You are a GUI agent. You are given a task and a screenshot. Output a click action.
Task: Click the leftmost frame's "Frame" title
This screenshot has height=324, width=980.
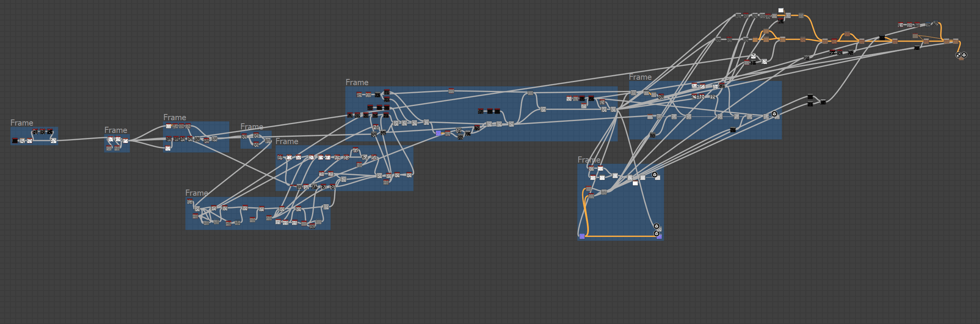pos(22,123)
